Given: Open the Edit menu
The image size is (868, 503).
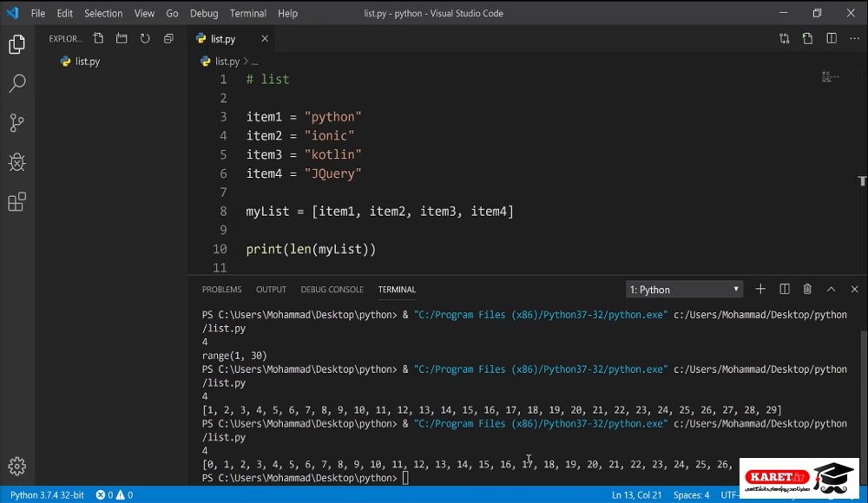Looking at the screenshot, I should [x=65, y=13].
